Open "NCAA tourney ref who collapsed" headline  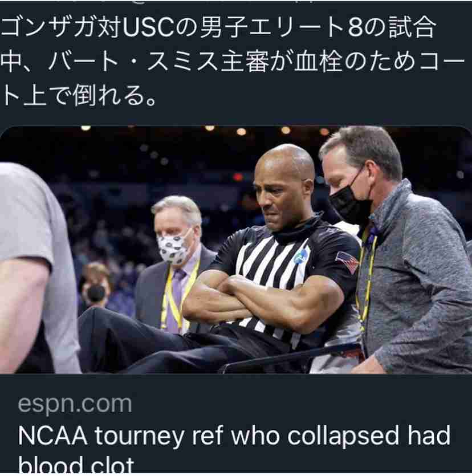pyautogui.click(x=234, y=436)
